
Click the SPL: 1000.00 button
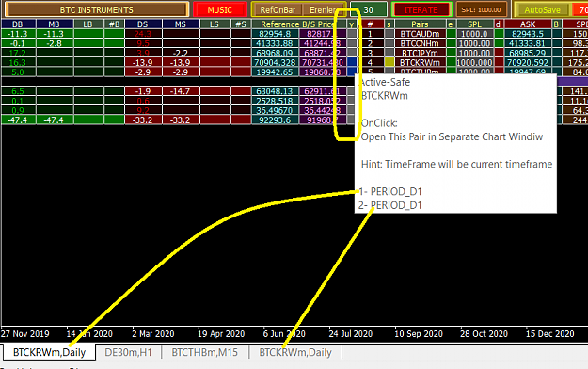pos(481,9)
